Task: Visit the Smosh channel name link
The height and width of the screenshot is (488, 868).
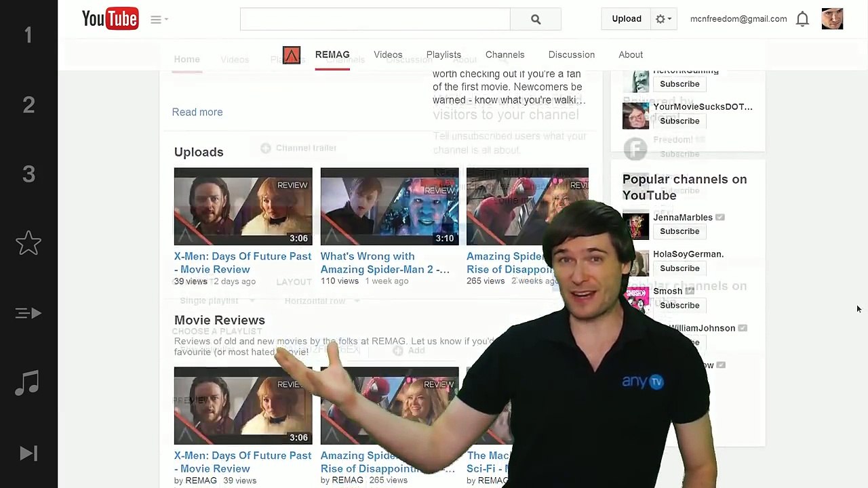Action: tap(668, 291)
